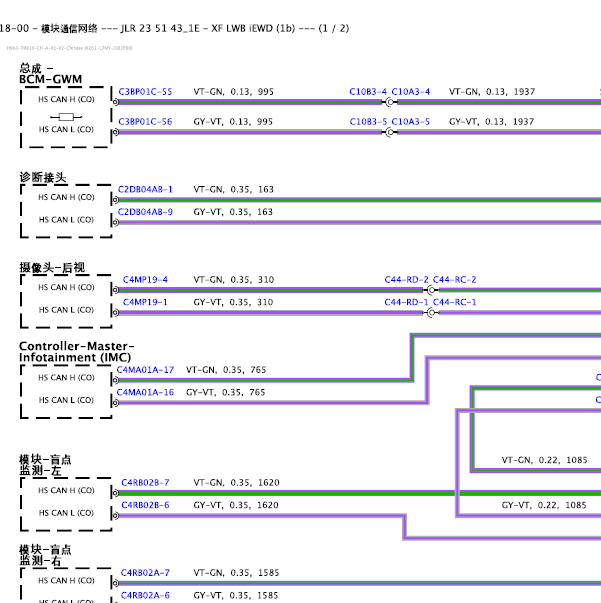601x603 pixels.
Task: Open rear camera pin C4MP19-1
Action: [145, 302]
